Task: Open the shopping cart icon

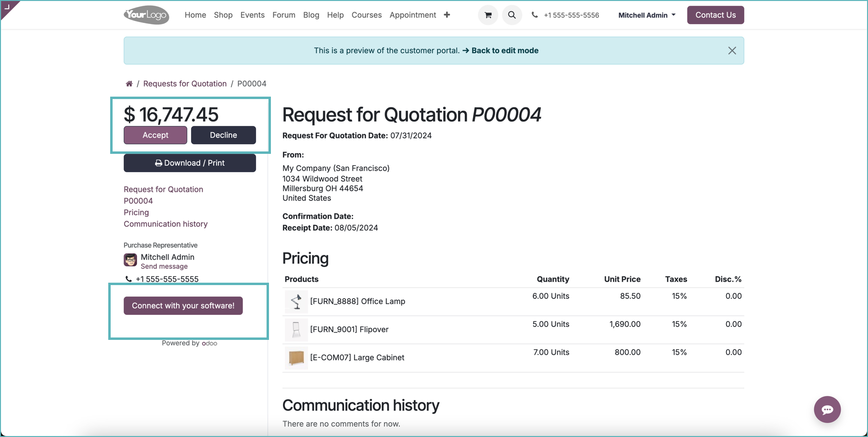Action: point(488,15)
